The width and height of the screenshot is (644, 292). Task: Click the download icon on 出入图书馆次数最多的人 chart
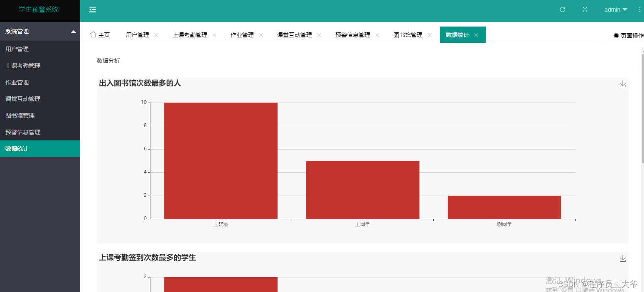[x=622, y=84]
